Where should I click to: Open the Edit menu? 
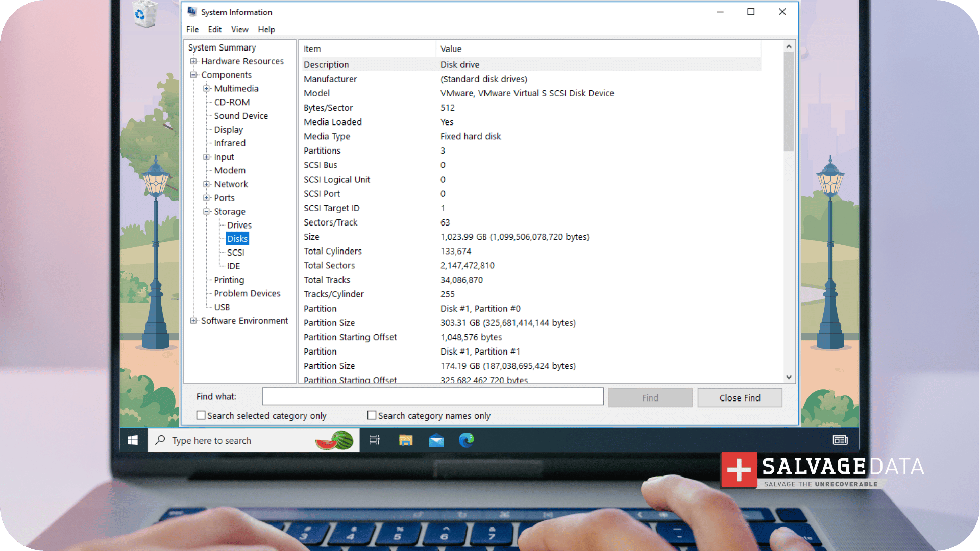click(x=214, y=30)
